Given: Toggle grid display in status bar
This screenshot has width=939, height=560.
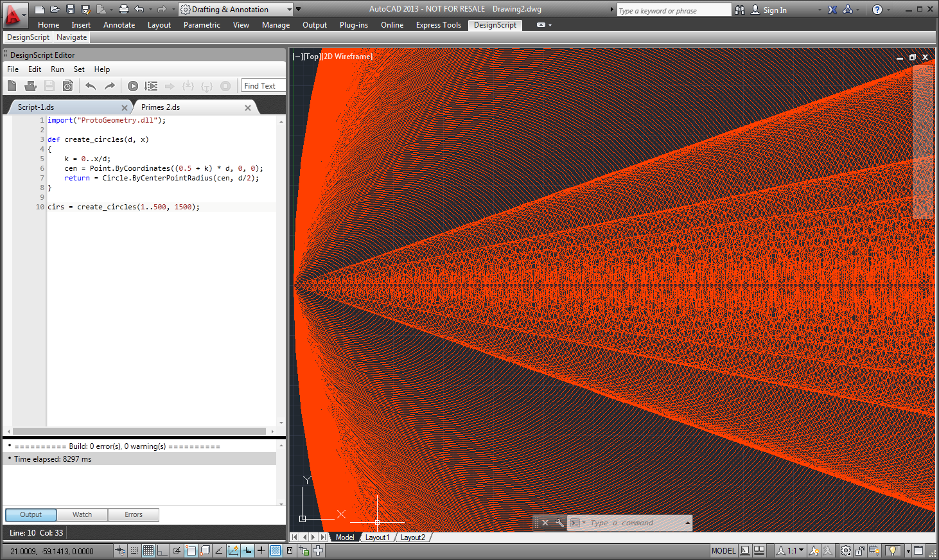Looking at the screenshot, I should tap(148, 550).
